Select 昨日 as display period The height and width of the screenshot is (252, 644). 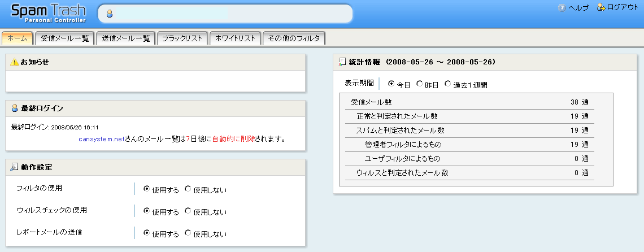[x=419, y=84]
